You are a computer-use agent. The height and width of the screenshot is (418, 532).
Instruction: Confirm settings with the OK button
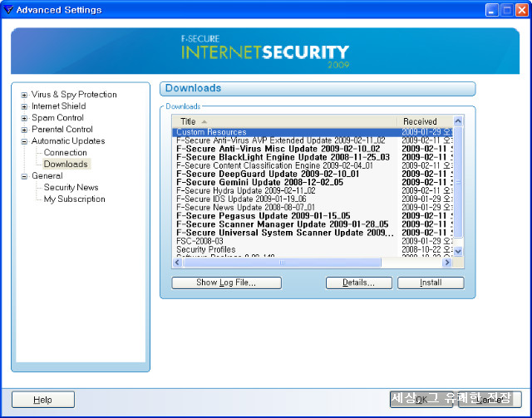[x=421, y=400]
